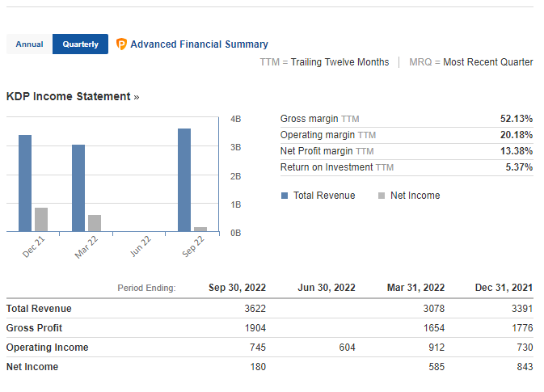This screenshot has width=544, height=392.
Task: Click the Operating margin TTM label
Action: click(328, 135)
